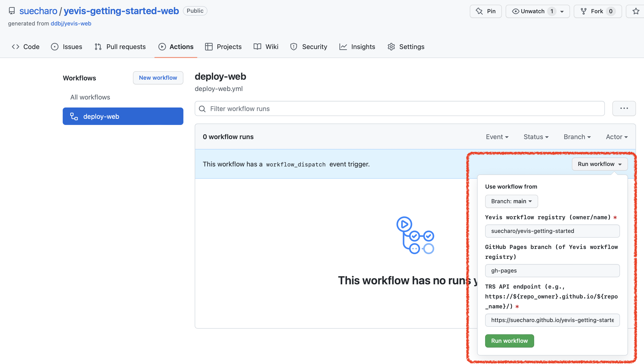Click the Actions play icon
The height and width of the screenshot is (364, 644).
[x=162, y=47]
